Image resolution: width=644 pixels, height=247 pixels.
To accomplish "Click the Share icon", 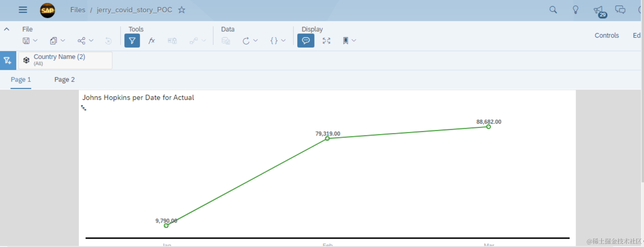I will (x=81, y=41).
